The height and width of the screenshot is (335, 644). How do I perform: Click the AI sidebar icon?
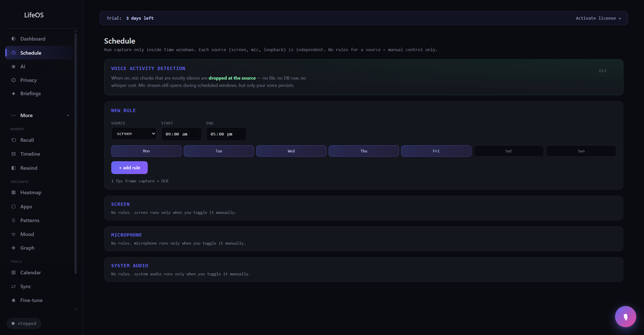point(13,66)
